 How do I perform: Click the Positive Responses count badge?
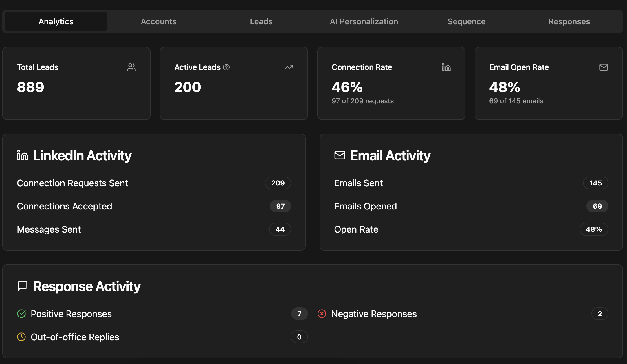[x=299, y=314]
